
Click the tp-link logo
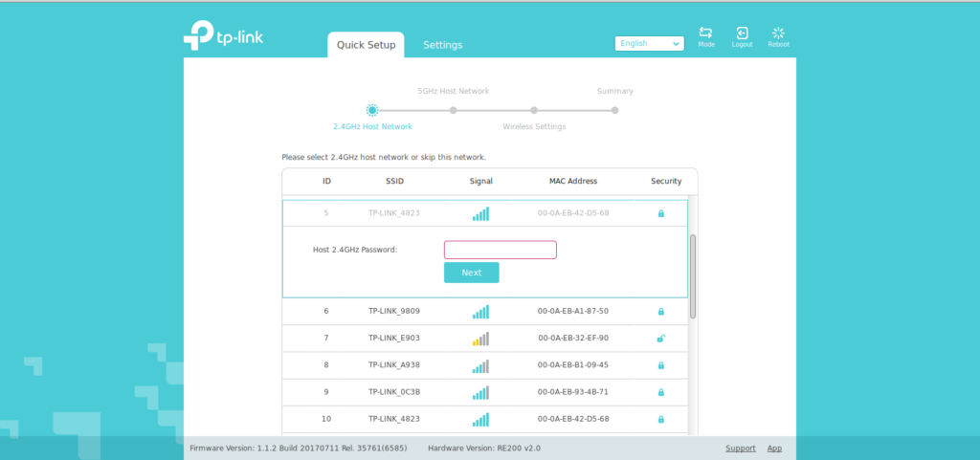click(223, 36)
